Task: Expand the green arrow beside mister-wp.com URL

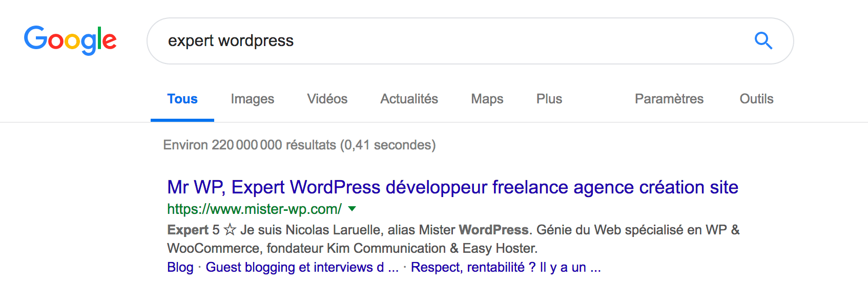Action: click(x=352, y=209)
